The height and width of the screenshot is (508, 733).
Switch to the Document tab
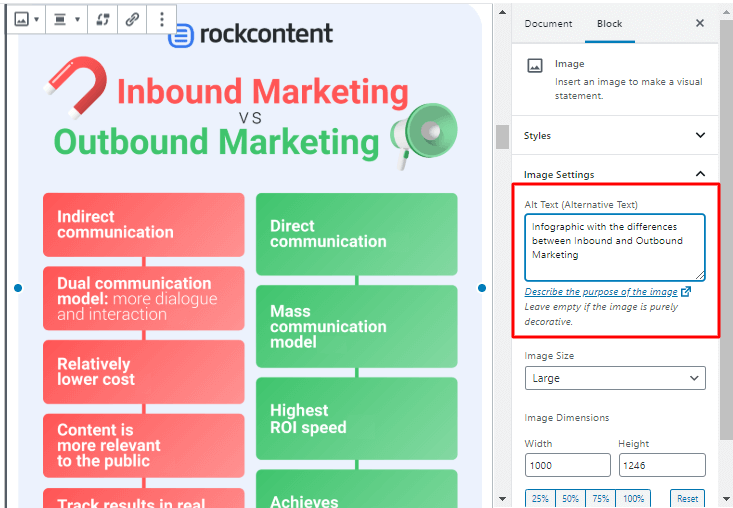pyautogui.click(x=548, y=23)
